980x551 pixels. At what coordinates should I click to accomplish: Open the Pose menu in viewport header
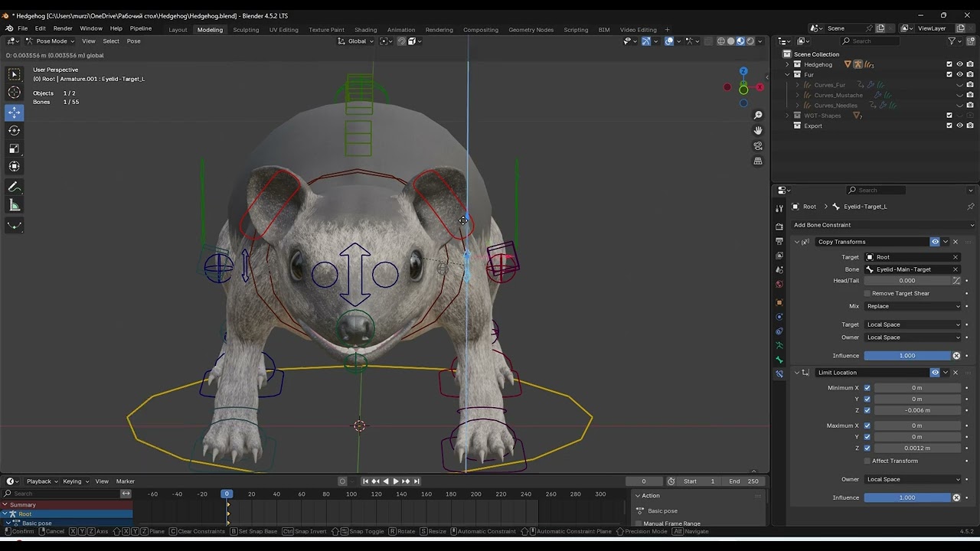[x=133, y=41]
